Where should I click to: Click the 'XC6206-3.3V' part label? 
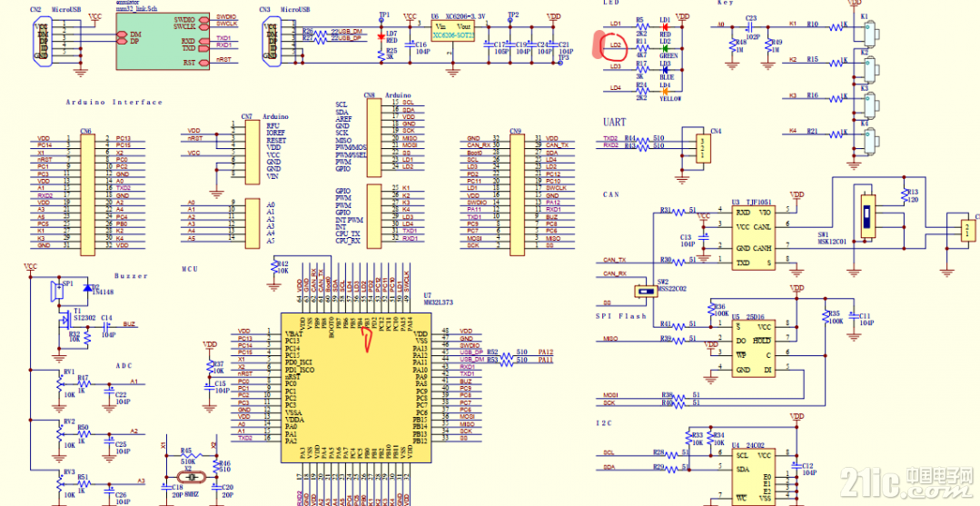tap(465, 15)
